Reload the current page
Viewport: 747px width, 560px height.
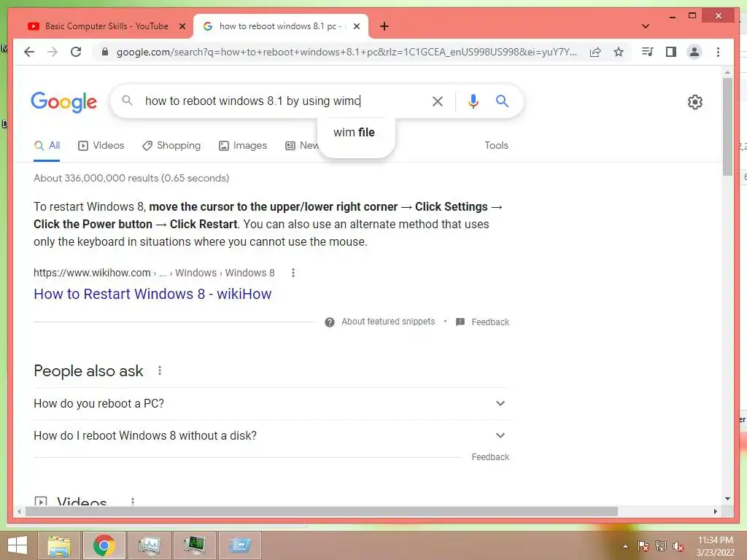coord(76,52)
